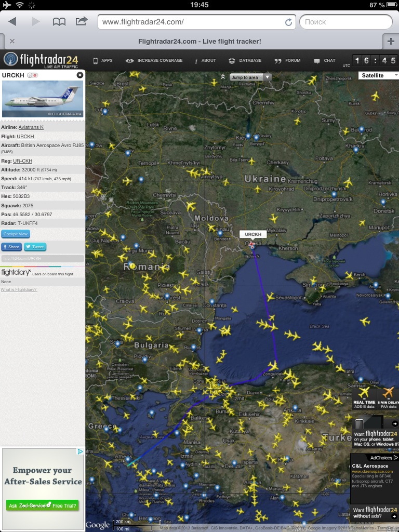The height and width of the screenshot is (532, 399).
Task: Tap the Safari URL address field
Action: point(192,22)
